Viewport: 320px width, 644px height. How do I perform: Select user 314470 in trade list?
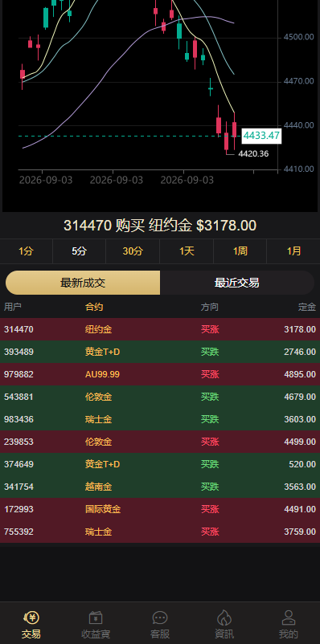click(19, 329)
